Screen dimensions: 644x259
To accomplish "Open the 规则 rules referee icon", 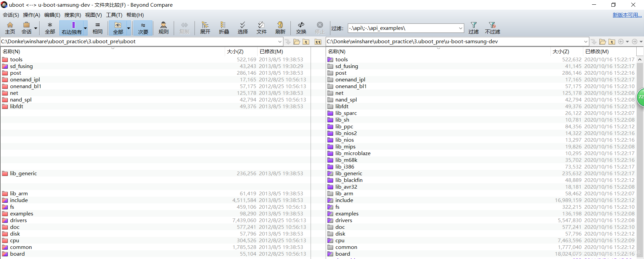I will [x=164, y=28].
